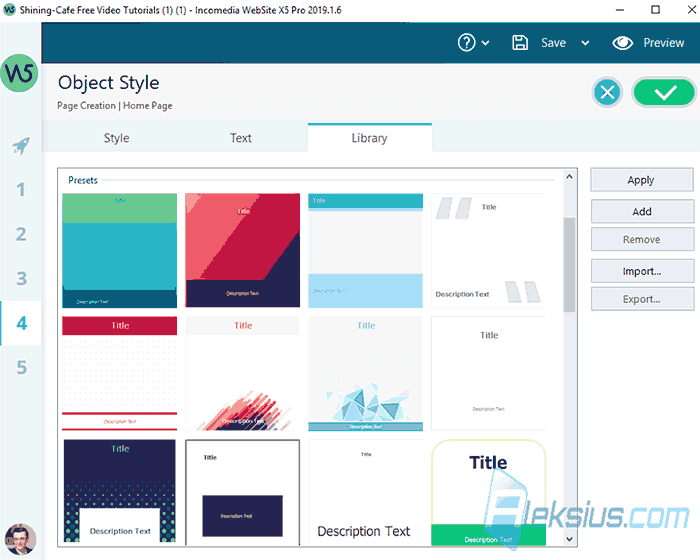
Task: Click the green checkmark confirm button
Action: click(664, 92)
